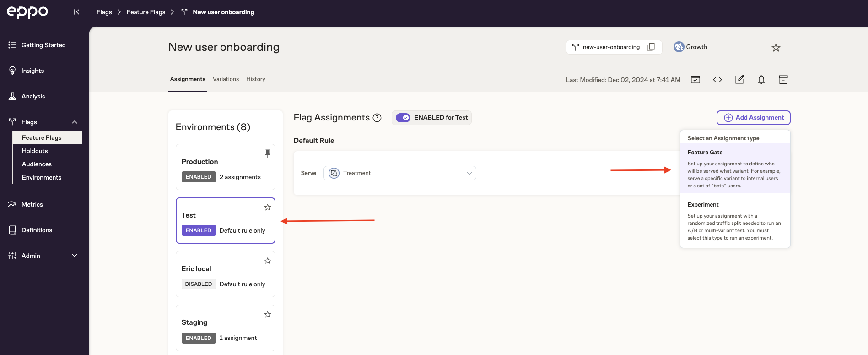Star the Staging environment
The width and height of the screenshot is (868, 355).
(268, 315)
